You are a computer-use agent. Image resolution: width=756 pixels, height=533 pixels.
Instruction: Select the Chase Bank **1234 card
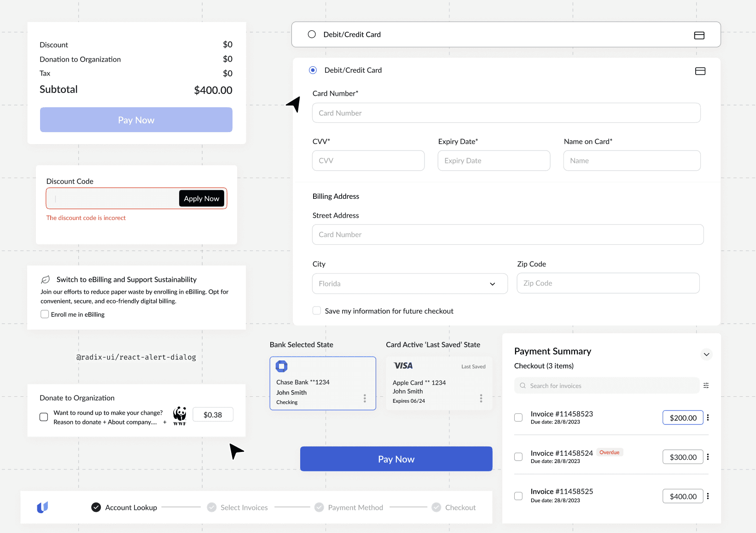(x=323, y=383)
